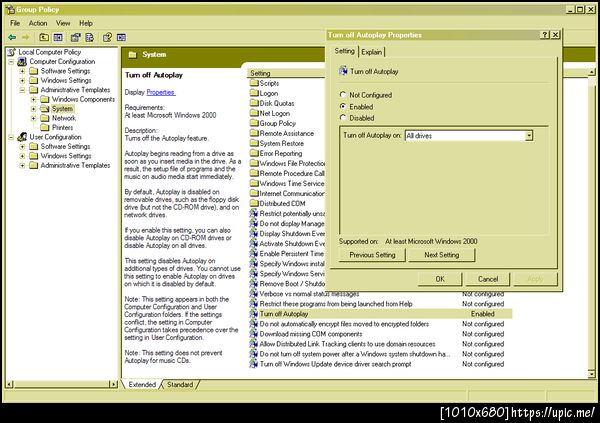Click right arrow of tree pane horizontal scrollbar

click(113, 384)
